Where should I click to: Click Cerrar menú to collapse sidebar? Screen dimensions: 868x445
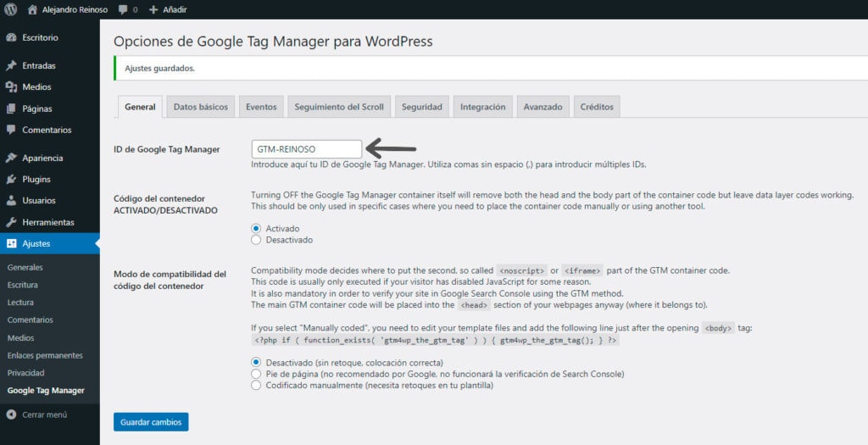pyautogui.click(x=44, y=414)
